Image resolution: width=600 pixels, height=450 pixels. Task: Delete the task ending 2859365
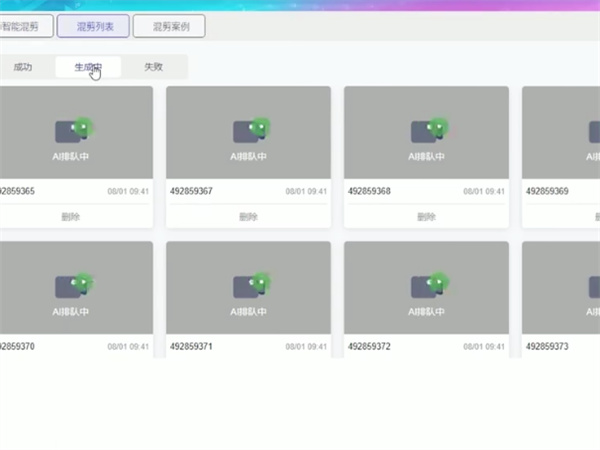pyautogui.click(x=70, y=217)
